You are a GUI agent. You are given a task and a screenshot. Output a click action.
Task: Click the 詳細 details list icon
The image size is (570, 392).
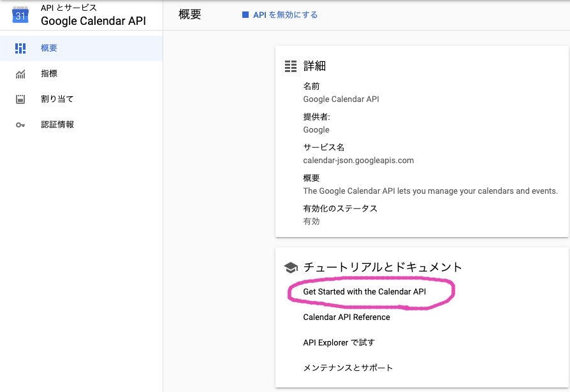point(291,66)
